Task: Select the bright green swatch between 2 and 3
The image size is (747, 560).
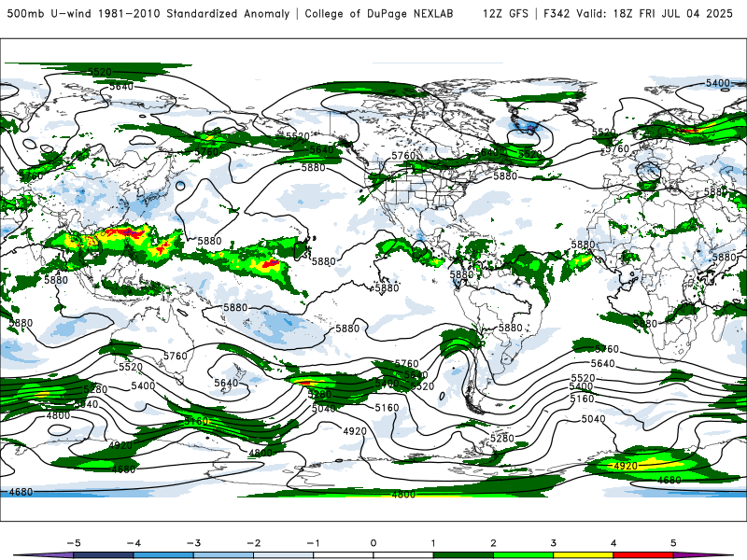Action: pyautogui.click(x=524, y=555)
